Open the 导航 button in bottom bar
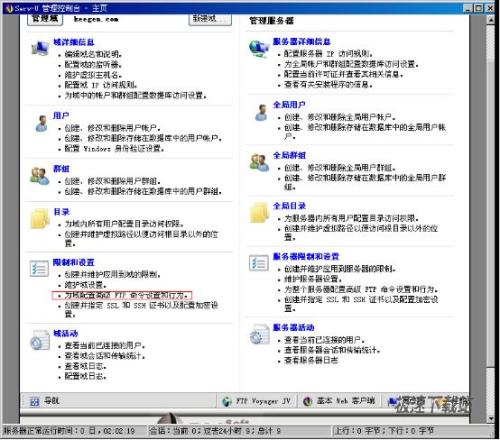The height and width of the screenshot is (440, 500). 45,401
